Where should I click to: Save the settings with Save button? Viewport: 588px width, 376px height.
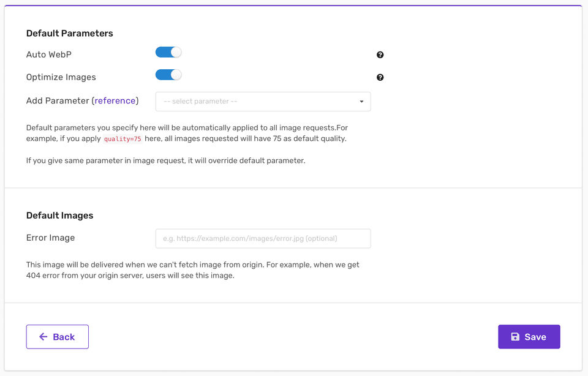(x=529, y=337)
